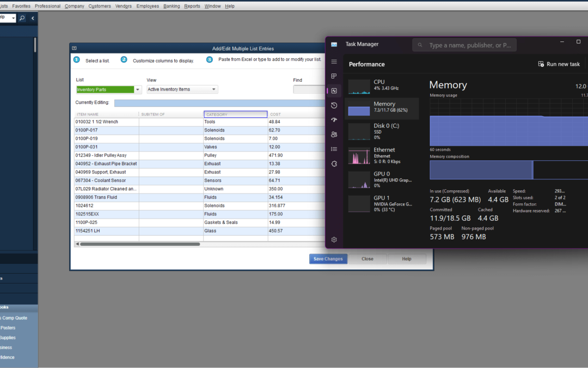This screenshot has height=368, width=588.
Task: Click the CATEGORY column header
Action: [236, 114]
